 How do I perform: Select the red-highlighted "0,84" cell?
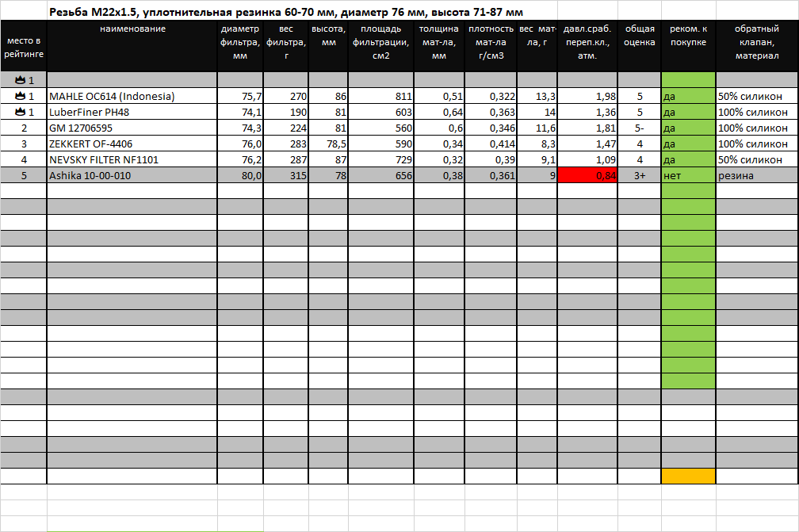tap(587, 175)
